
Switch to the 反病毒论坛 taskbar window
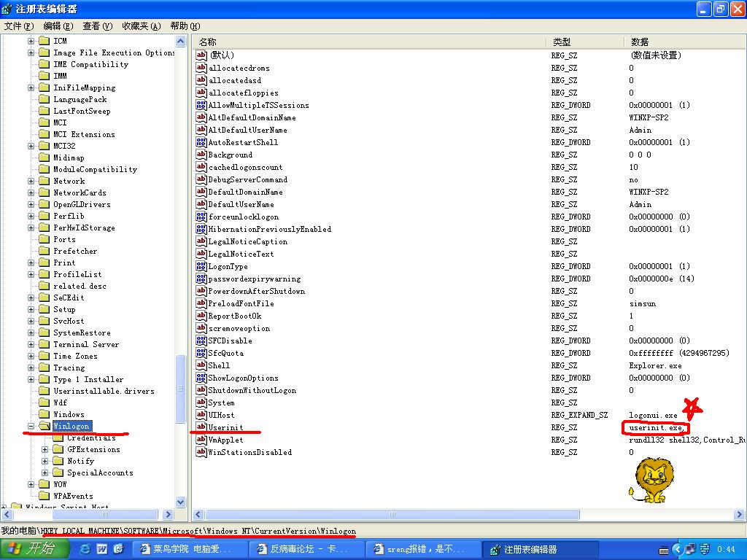tap(307, 549)
